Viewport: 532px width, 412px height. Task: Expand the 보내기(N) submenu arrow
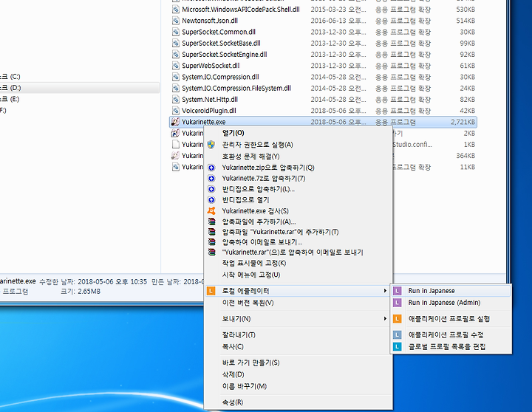click(x=385, y=319)
